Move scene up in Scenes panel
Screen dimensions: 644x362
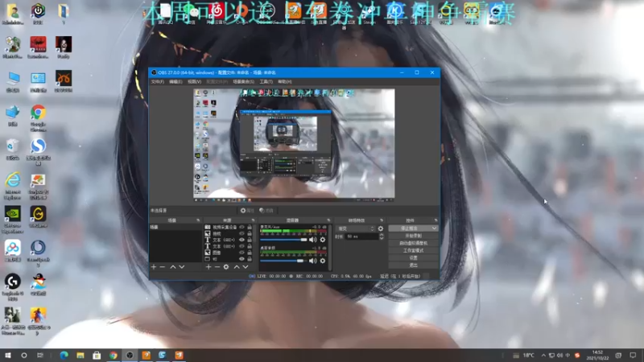tap(173, 267)
